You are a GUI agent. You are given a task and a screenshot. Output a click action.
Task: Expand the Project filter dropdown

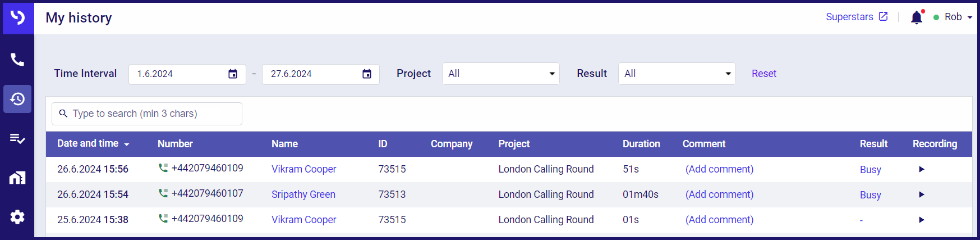(501, 74)
